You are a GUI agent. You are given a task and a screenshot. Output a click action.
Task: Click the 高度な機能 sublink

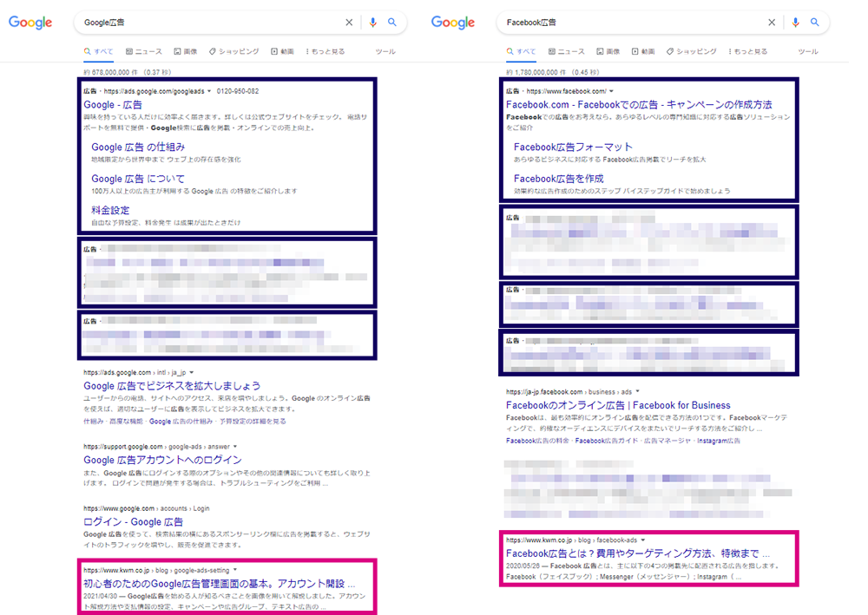click(126, 422)
